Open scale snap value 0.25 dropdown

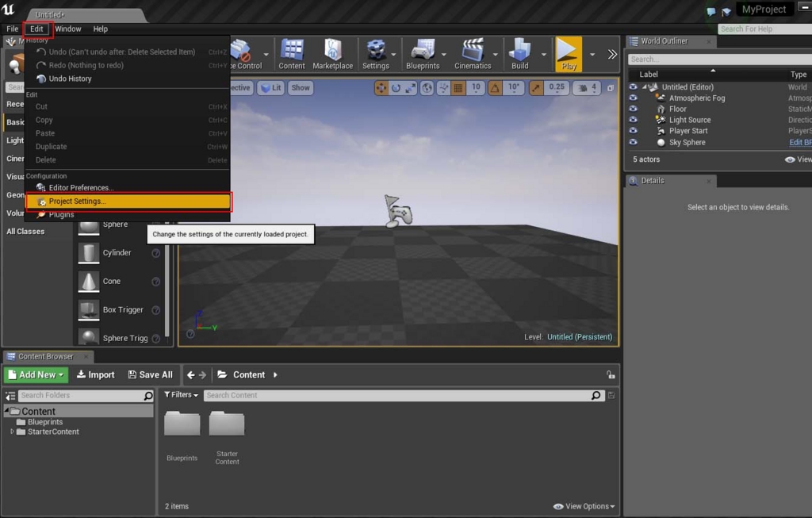point(557,87)
